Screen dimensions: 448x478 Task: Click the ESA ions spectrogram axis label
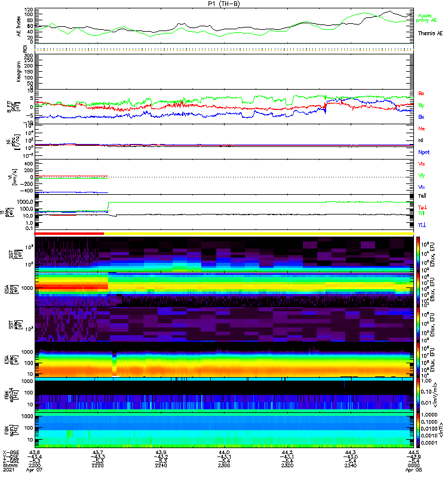(x=11, y=289)
